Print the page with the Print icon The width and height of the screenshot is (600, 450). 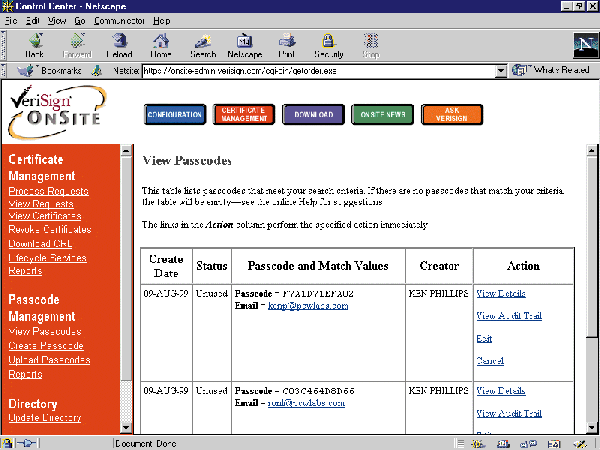coord(287,41)
